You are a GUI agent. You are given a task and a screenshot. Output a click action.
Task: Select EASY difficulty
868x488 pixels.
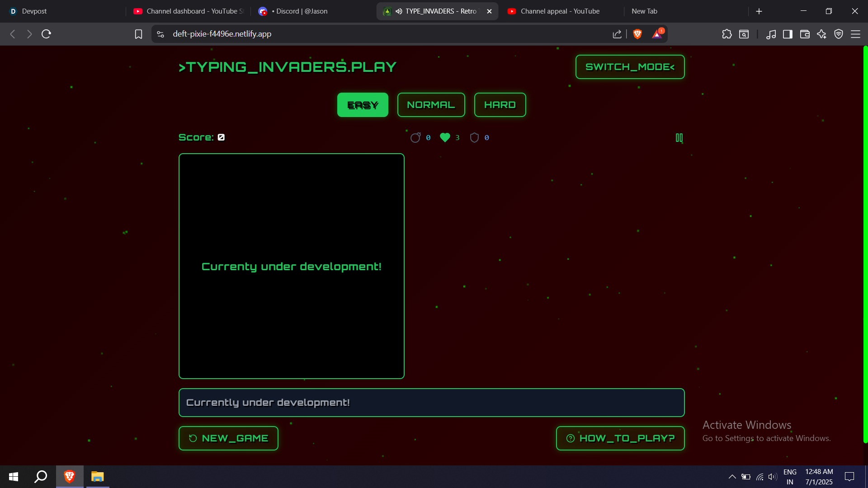click(363, 105)
